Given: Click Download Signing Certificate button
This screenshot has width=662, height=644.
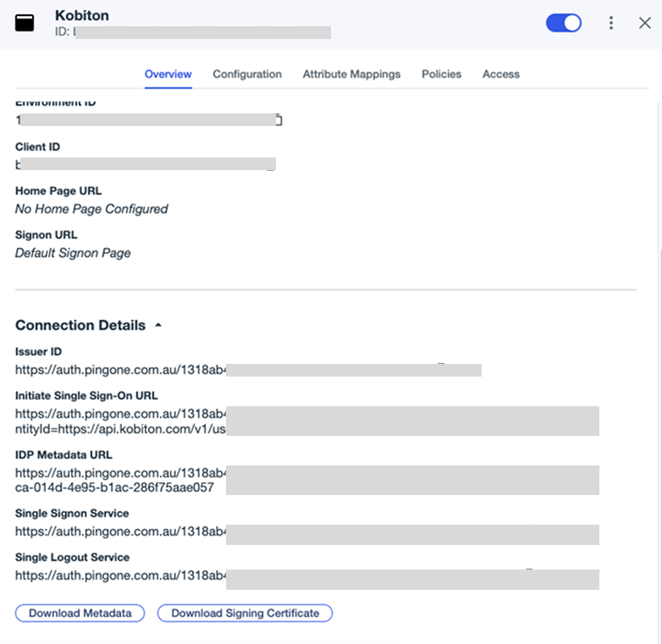Looking at the screenshot, I should [245, 613].
